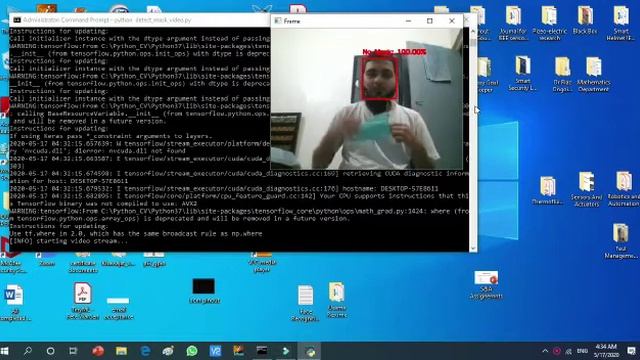The width and height of the screenshot is (640, 360).
Task: Open the Journal for IEEE sensors folder
Action: tap(513, 23)
